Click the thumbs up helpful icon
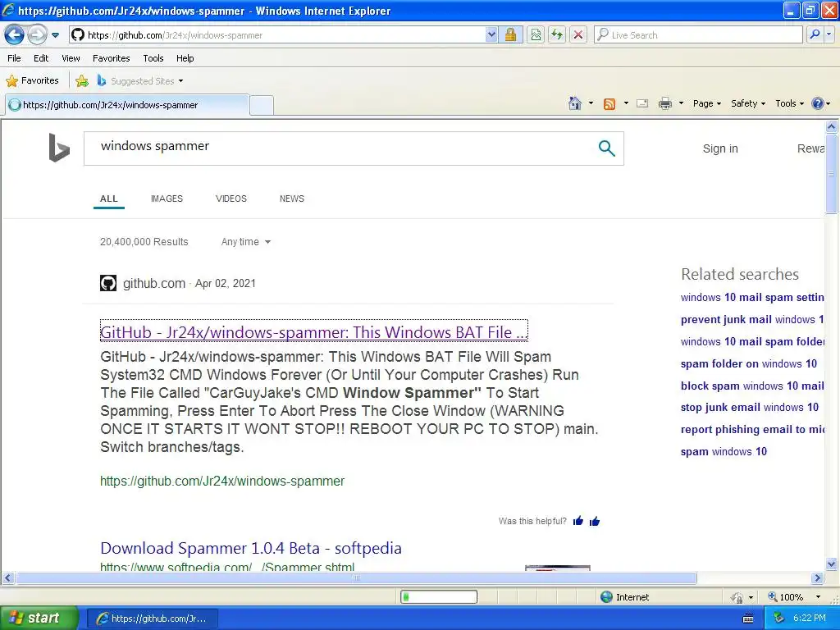The width and height of the screenshot is (840, 630). [x=578, y=521]
